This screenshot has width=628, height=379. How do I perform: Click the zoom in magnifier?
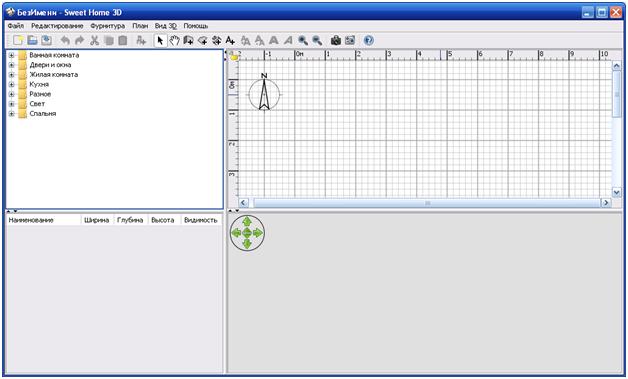pos(303,40)
